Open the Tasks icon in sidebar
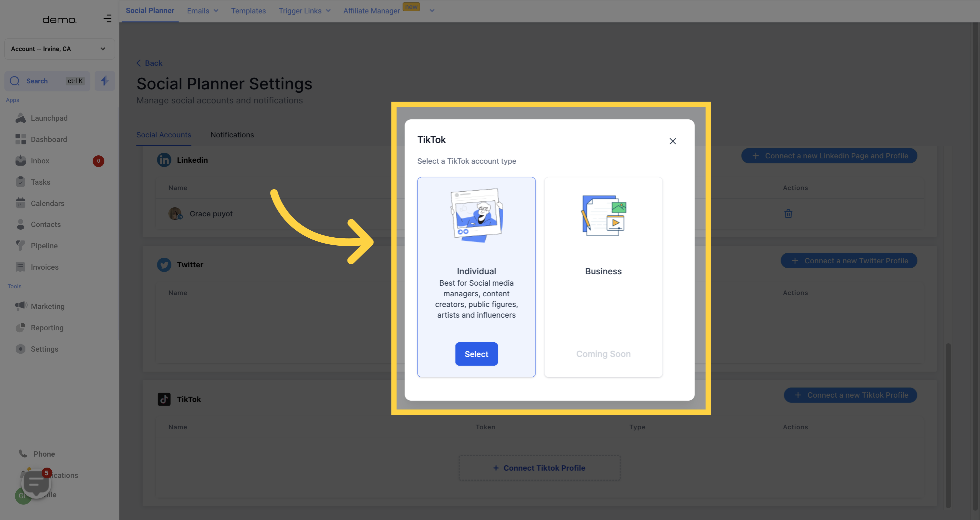Viewport: 980px width, 520px height. click(21, 182)
